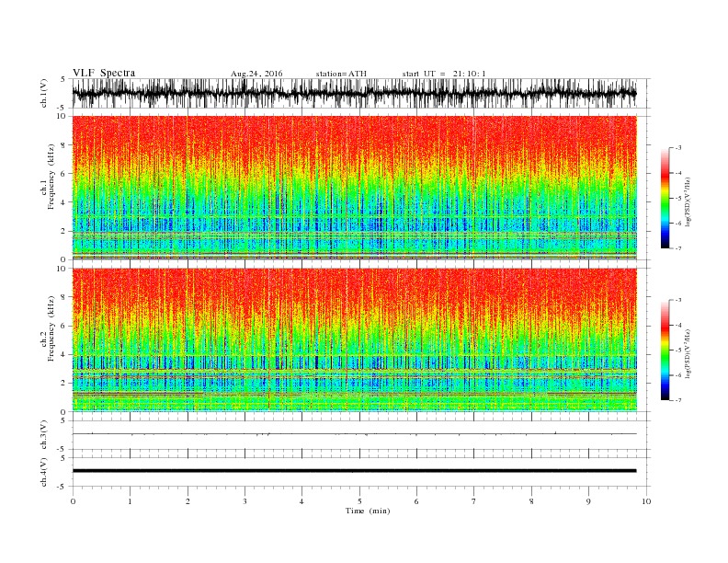This screenshot has height=563, width=728.
Task: Click the "-5" tick on ch.1 colorbar
Action: click(x=678, y=199)
